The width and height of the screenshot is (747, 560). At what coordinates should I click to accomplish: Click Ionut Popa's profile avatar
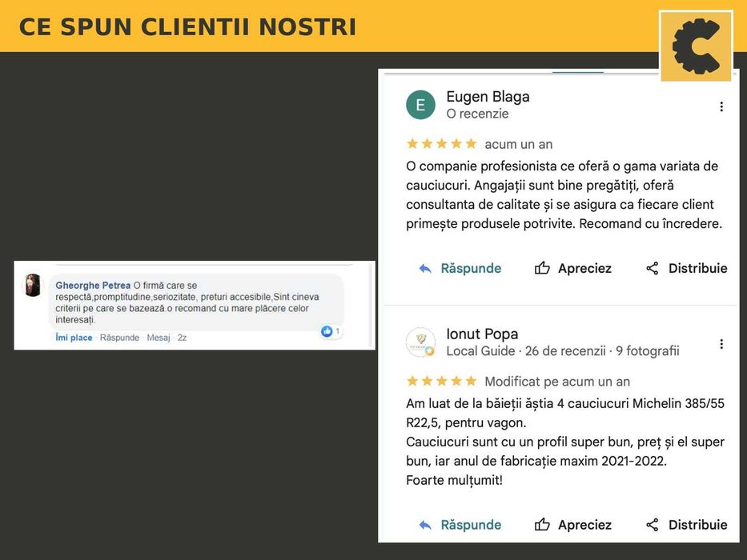420,342
